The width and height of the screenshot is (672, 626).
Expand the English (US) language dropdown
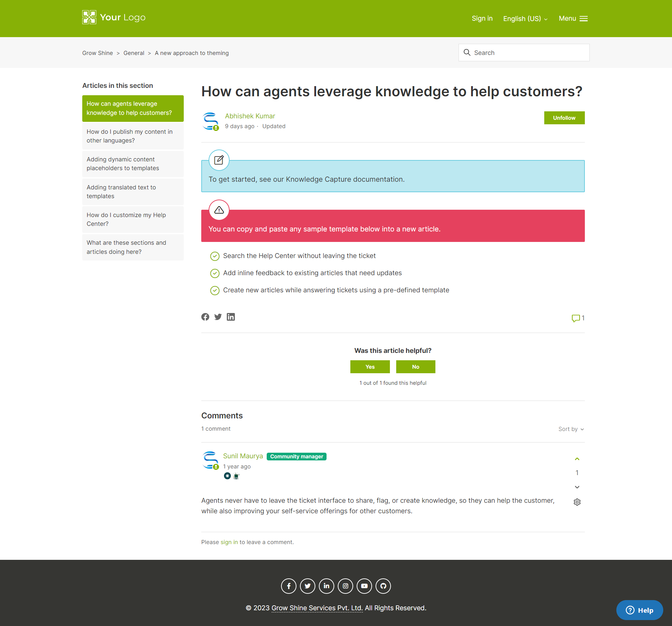(x=525, y=19)
